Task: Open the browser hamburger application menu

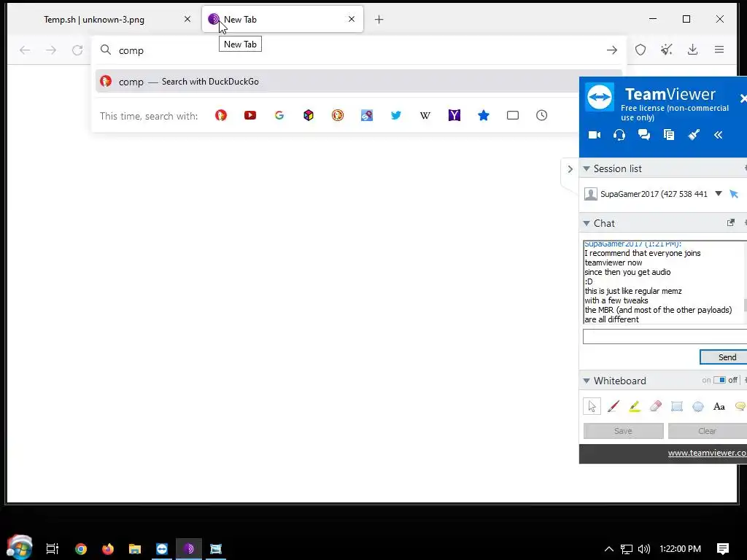Action: (719, 50)
